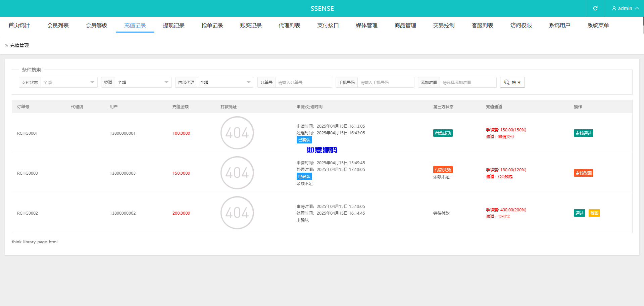This screenshot has width=644, height=306.
Task: Open the 支付接口 tab
Action: pyautogui.click(x=328, y=26)
